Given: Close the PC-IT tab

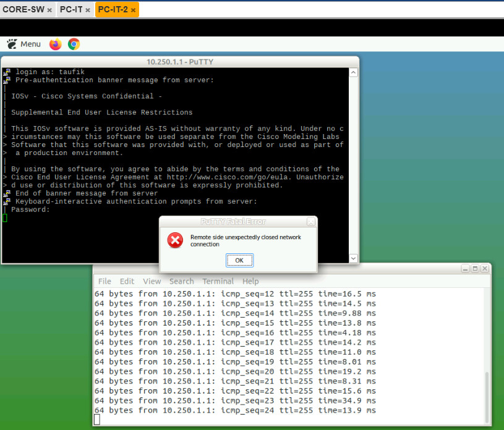Looking at the screenshot, I should tap(87, 10).
